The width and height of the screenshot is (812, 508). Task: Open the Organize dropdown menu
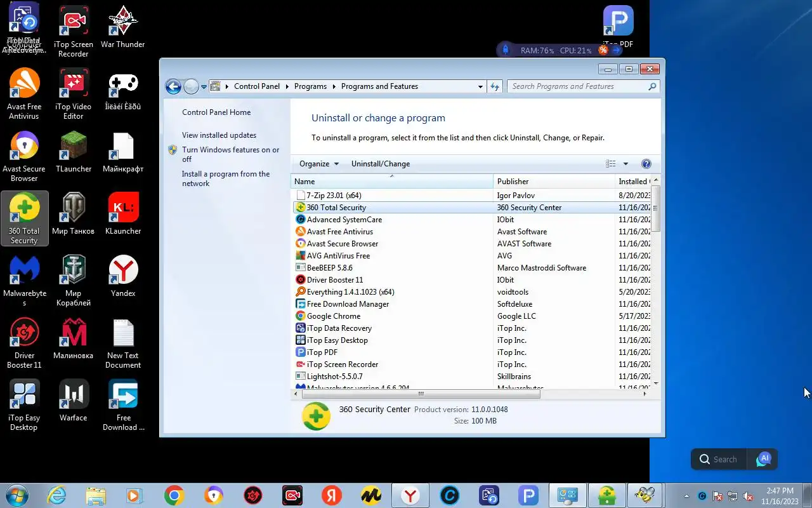coord(319,164)
